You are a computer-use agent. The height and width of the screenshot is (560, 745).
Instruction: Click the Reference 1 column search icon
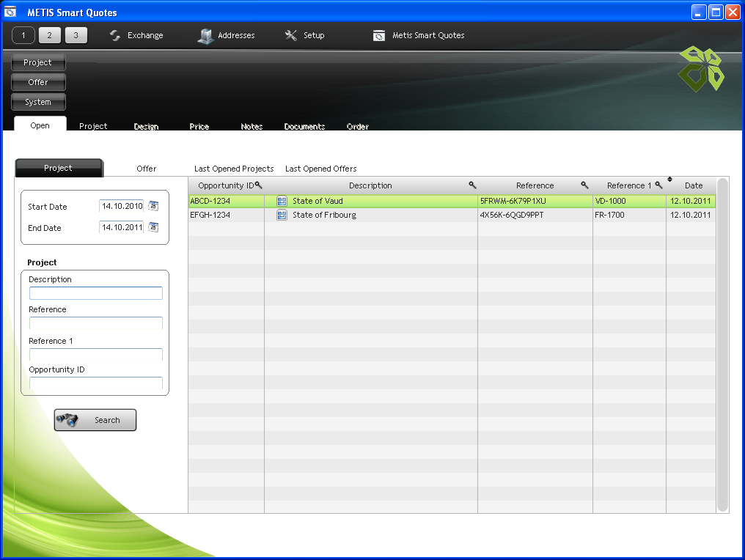(x=658, y=185)
